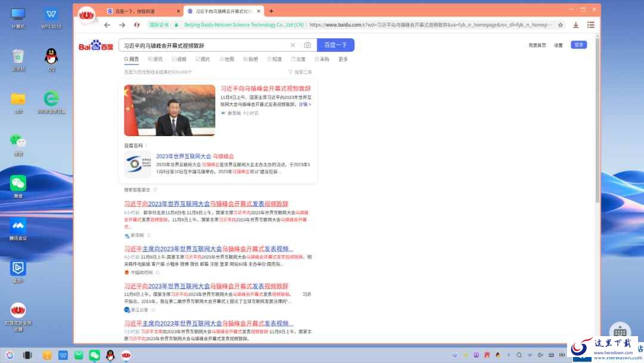Click the green site security lock icon
This screenshot has height=363, width=644.
point(176,25)
